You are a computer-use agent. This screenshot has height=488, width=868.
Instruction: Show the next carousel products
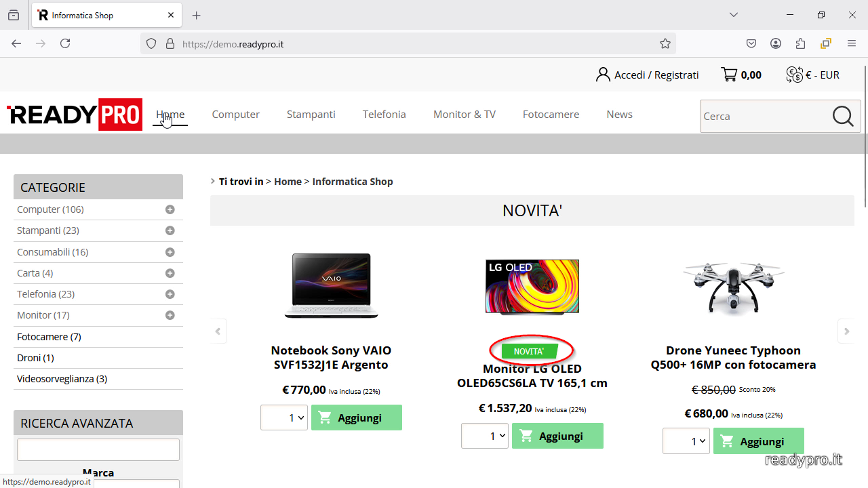846,331
